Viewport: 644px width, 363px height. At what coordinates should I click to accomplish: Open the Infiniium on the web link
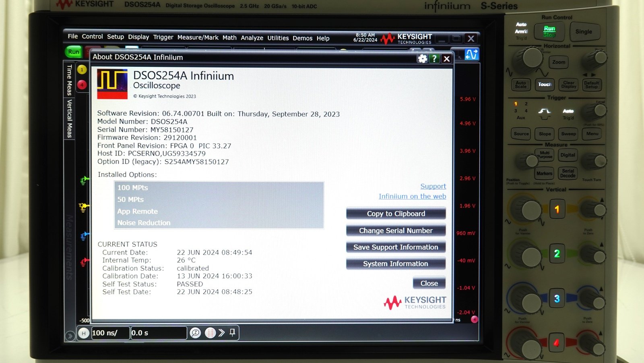pyautogui.click(x=412, y=196)
